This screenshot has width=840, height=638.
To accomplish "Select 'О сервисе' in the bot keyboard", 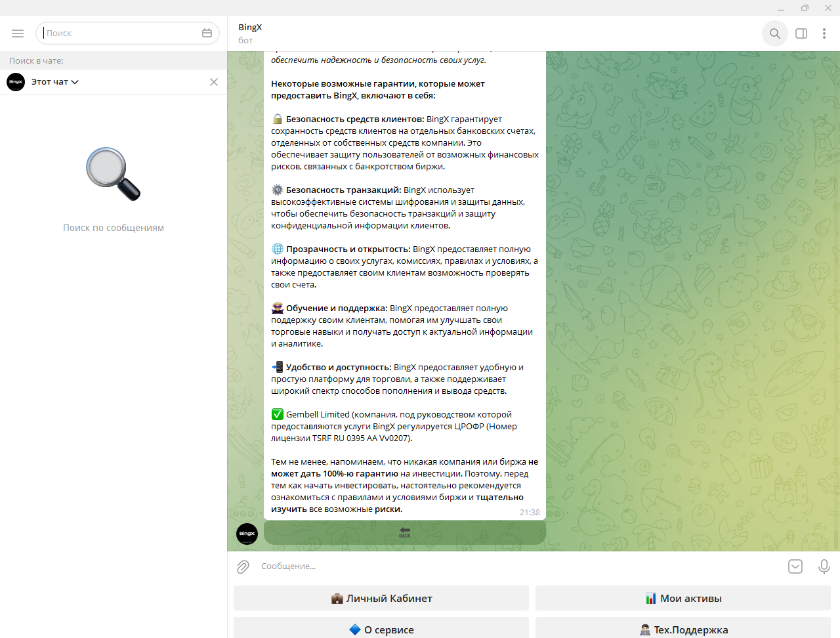I will 381,629.
